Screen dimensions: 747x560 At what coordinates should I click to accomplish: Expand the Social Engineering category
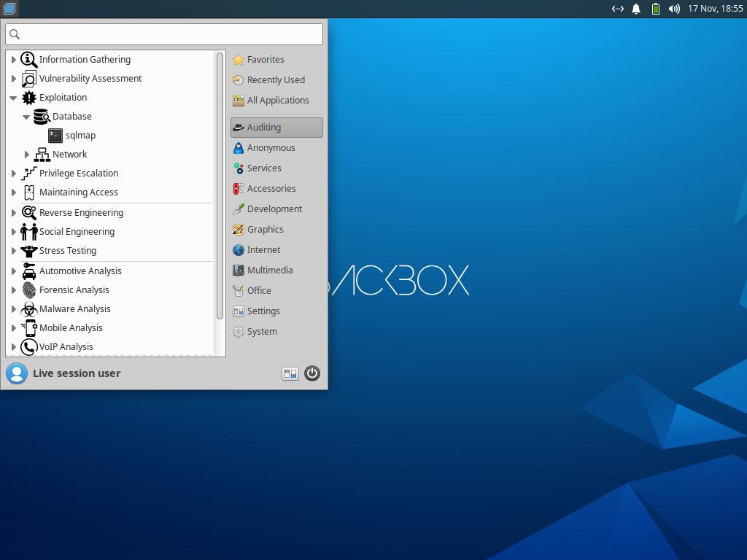pos(13,231)
